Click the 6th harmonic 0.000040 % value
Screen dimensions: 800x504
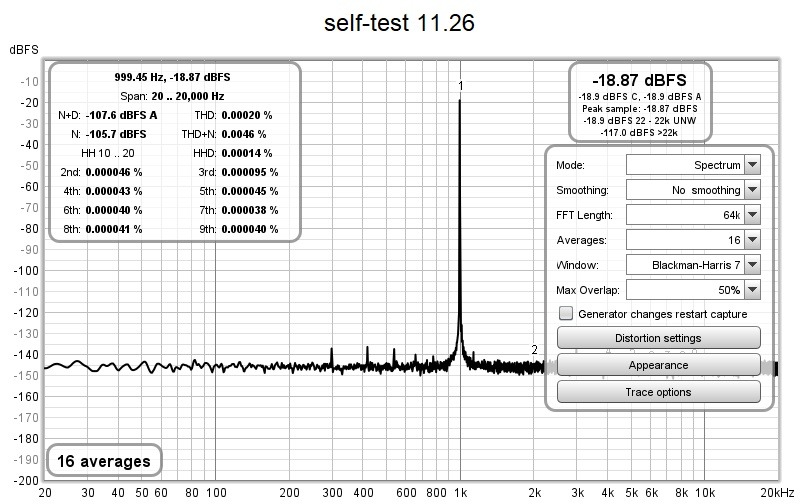[114, 210]
